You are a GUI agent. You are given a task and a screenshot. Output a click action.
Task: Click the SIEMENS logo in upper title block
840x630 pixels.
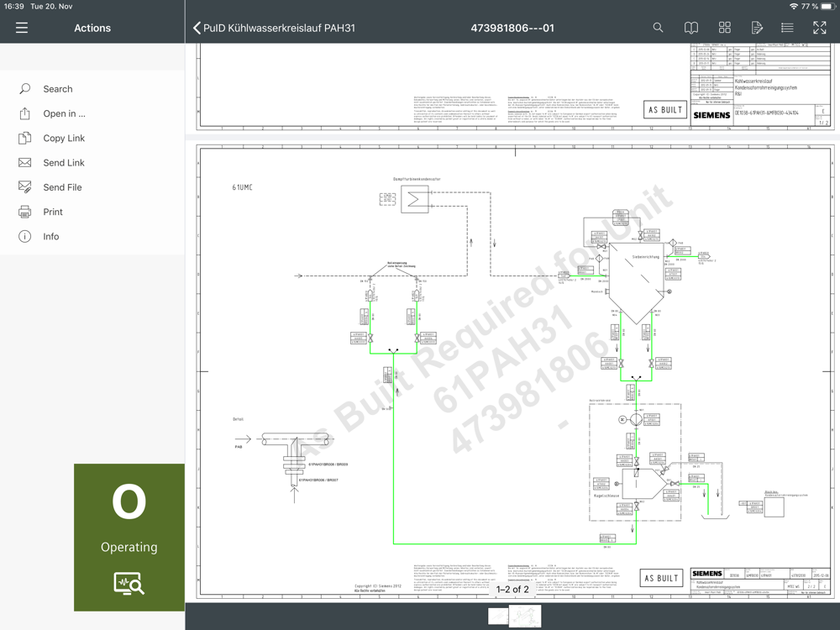pyautogui.click(x=711, y=114)
